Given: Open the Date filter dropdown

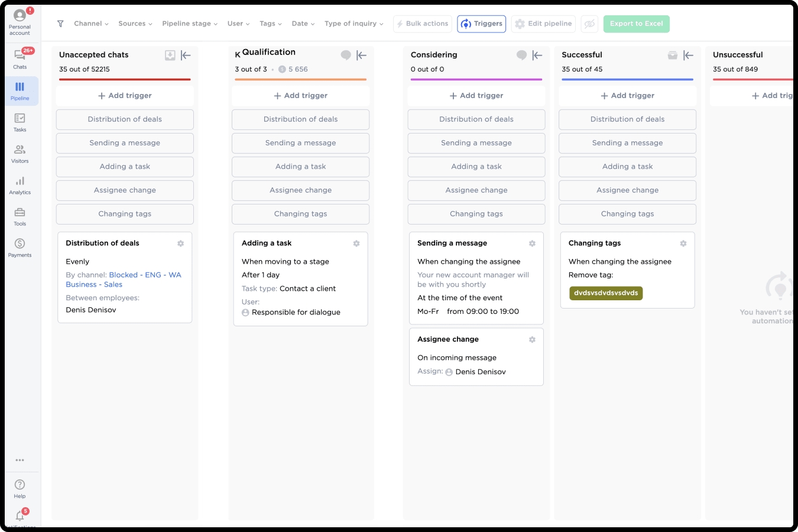Looking at the screenshot, I should [x=303, y=24].
